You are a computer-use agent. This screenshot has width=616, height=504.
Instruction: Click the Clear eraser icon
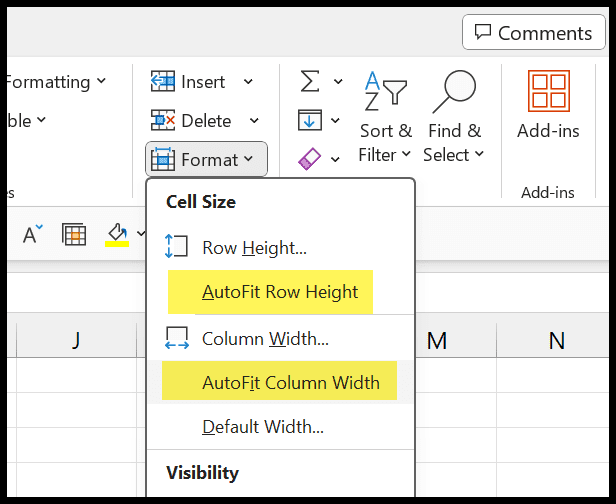pos(310,159)
